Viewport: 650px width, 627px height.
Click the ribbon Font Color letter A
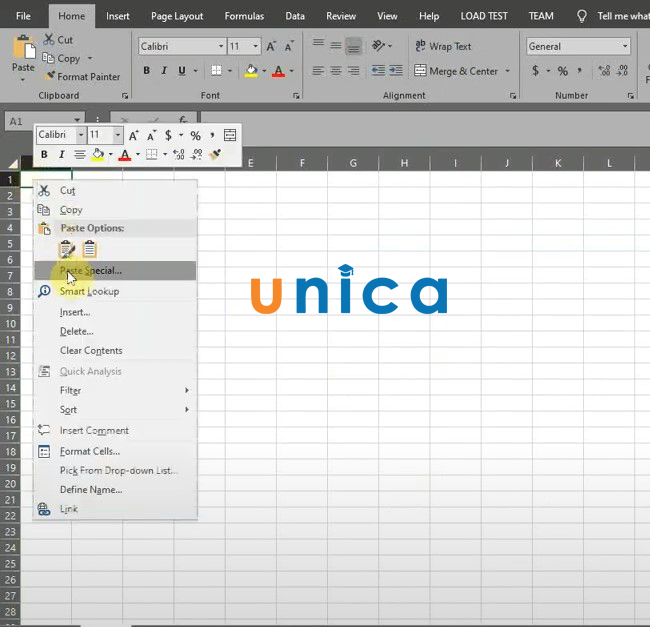278,71
